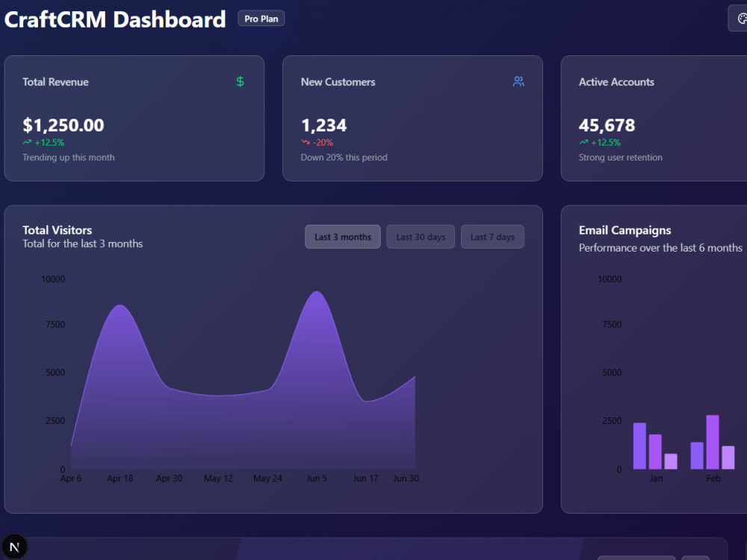Click the May 12 axis label
This screenshot has height=560, width=747.
pos(218,478)
